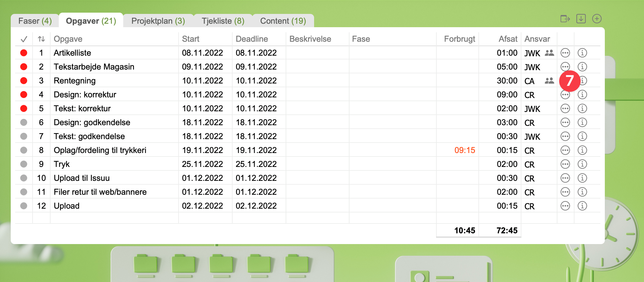
Task: Sort by the Deadline column header
Action: click(252, 39)
